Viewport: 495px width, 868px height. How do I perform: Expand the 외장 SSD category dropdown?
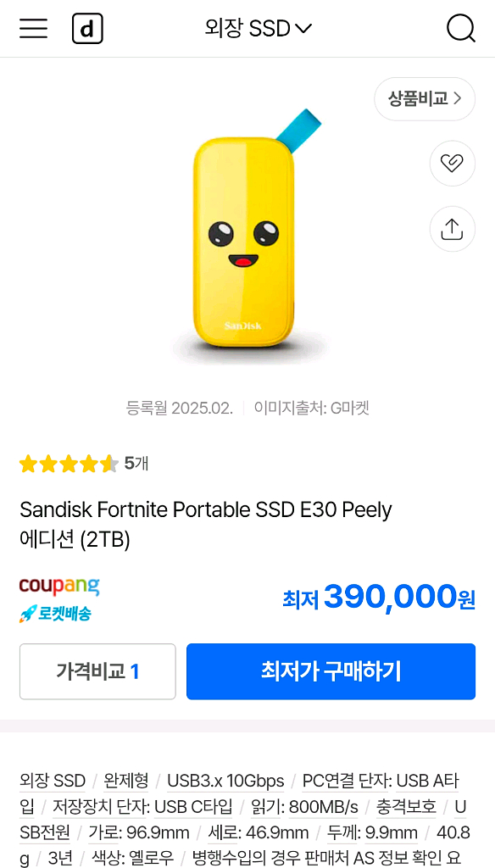pyautogui.click(x=259, y=28)
